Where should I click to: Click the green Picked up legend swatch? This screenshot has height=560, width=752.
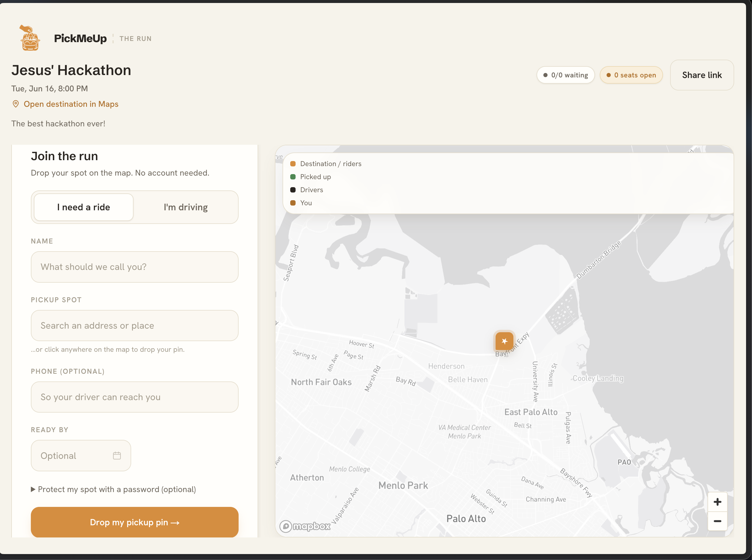click(293, 176)
